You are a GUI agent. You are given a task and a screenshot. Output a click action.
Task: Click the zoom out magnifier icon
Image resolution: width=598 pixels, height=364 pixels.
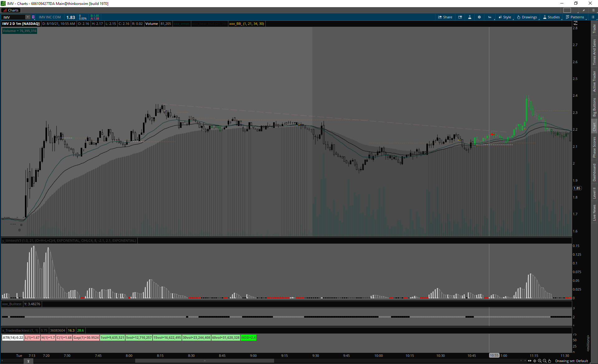[545, 361]
